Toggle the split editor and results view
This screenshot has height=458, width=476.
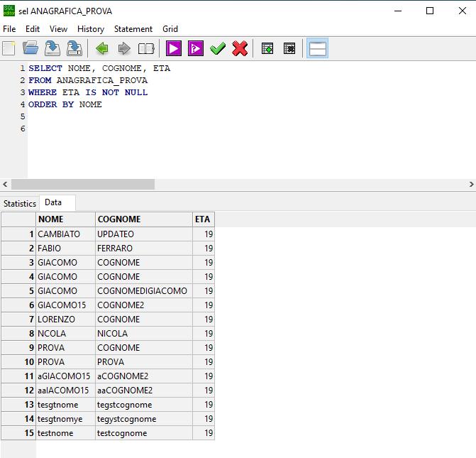point(317,48)
